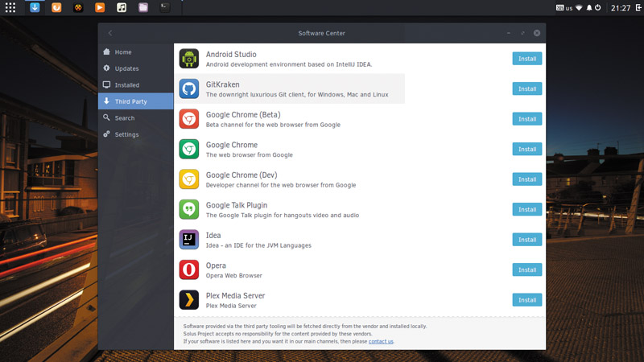Select the 'Plex Media Server' title
644x362 pixels.
coord(235,295)
